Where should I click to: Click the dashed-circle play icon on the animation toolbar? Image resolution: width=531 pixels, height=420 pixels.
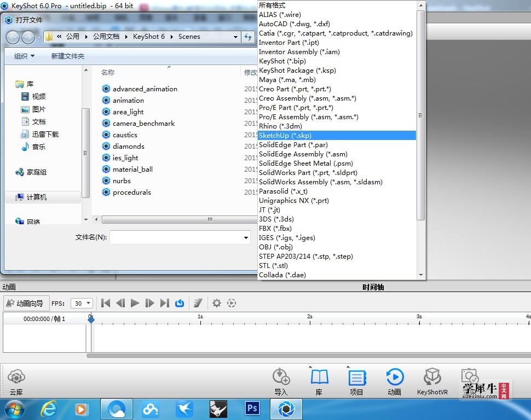[232, 303]
